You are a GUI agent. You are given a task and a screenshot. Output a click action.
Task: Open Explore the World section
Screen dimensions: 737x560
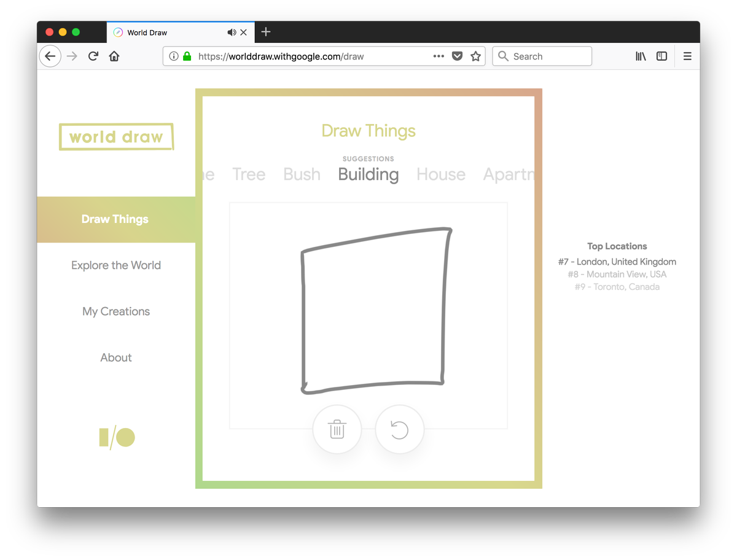[x=116, y=265]
